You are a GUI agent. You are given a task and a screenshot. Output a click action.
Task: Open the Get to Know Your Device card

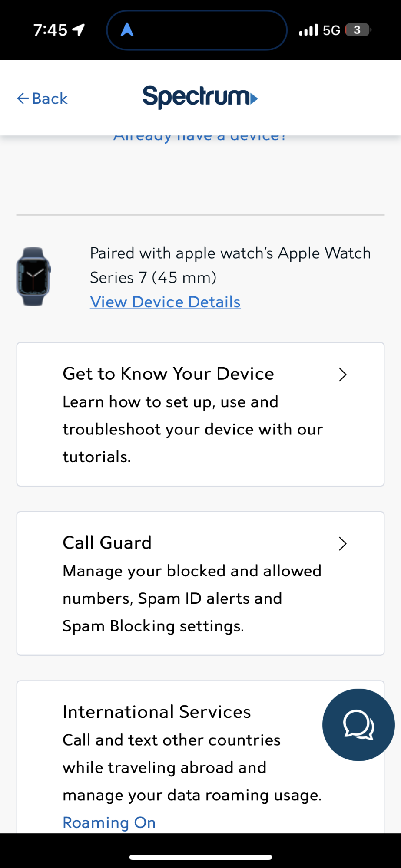click(200, 414)
